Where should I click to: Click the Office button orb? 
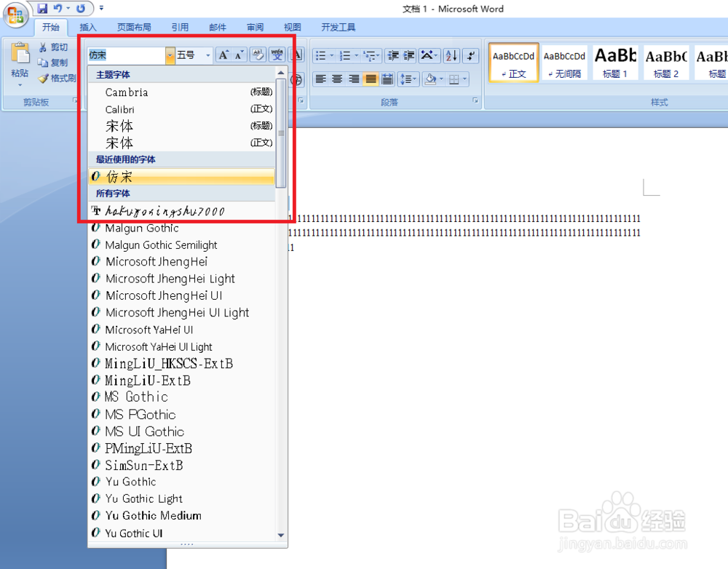click(15, 15)
